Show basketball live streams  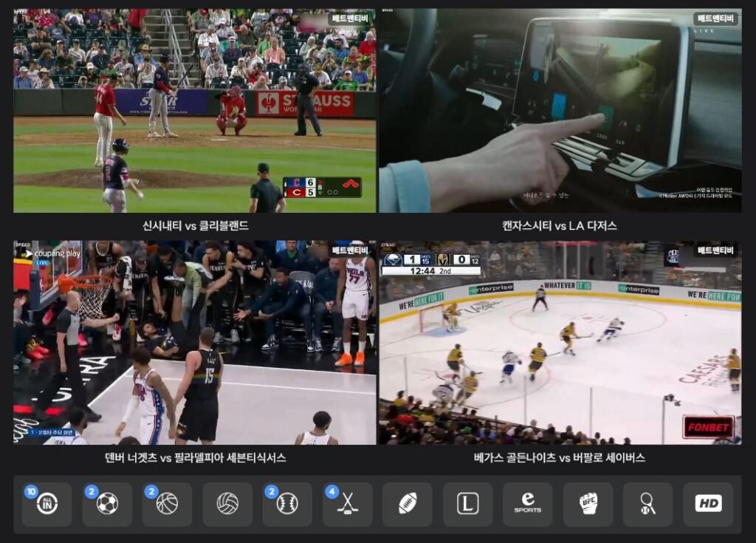[x=167, y=504]
